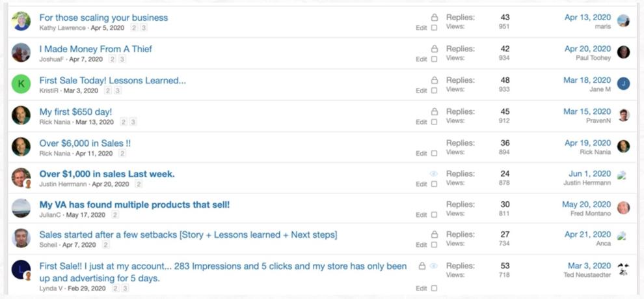The image size is (644, 299).
Task: Click Paul Toohey's last-poster avatar
Action: 623,52
